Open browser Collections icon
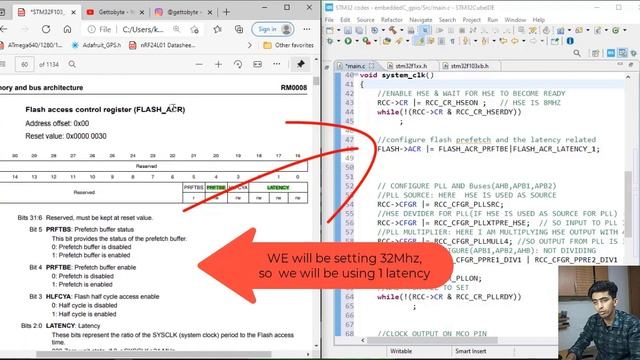The height and width of the screenshot is (360, 640). tap(239, 29)
